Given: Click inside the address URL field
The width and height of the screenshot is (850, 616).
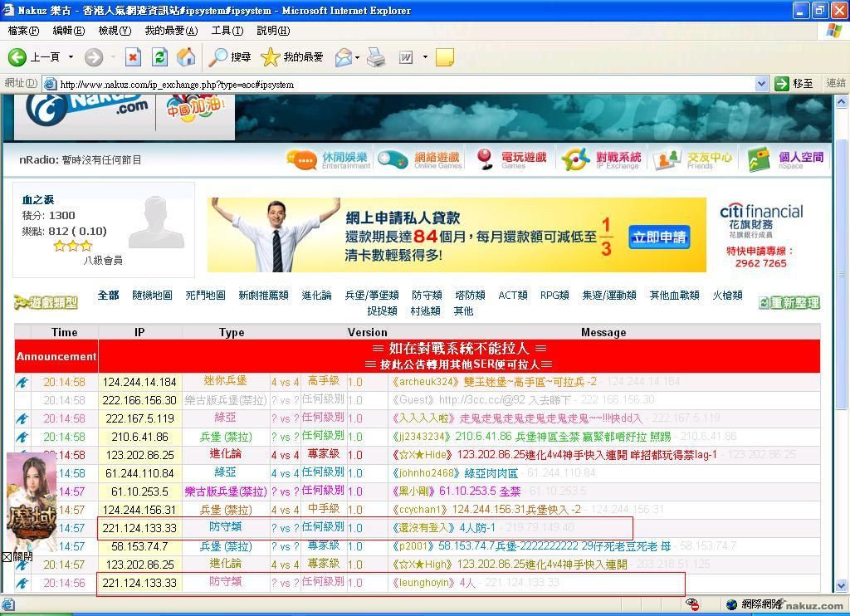Looking at the screenshot, I should coord(398,84).
